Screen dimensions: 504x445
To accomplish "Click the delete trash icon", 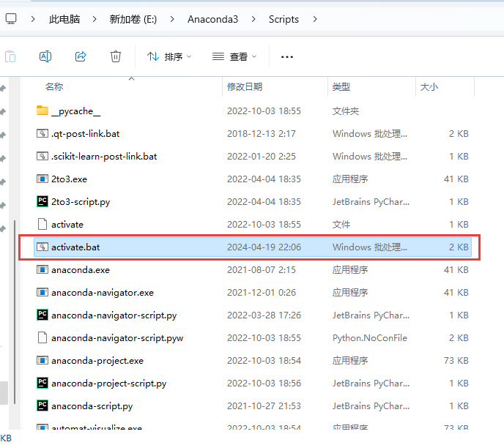I will (x=116, y=56).
